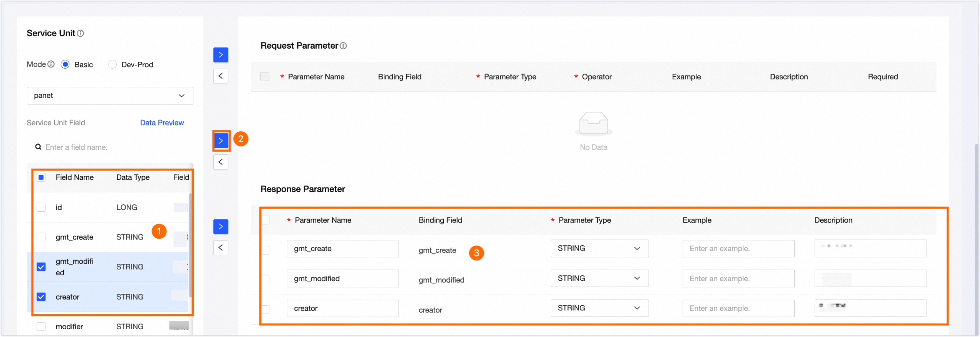The width and height of the screenshot is (980, 337).
Task: Toggle Response Parameter header select-all checkbox
Action: tap(265, 220)
